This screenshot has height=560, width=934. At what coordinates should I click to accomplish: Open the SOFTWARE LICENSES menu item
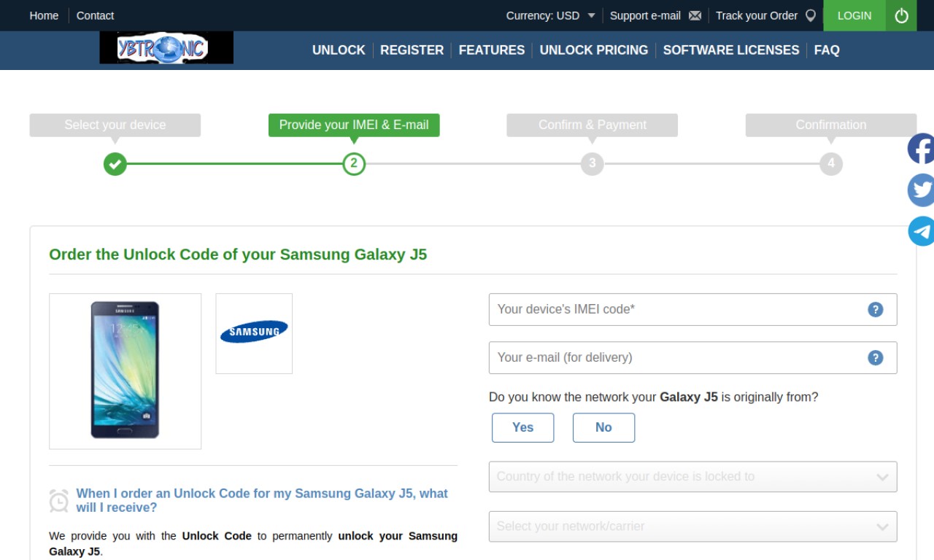point(730,50)
